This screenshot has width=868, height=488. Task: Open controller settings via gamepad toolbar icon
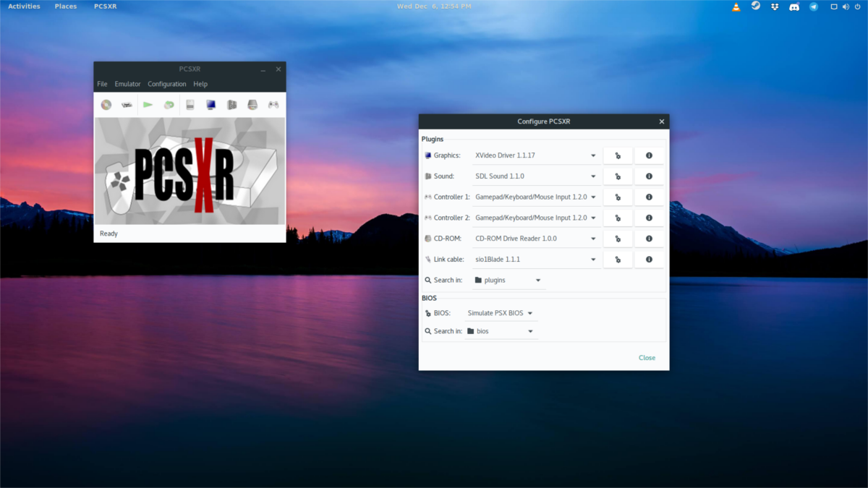[273, 105]
